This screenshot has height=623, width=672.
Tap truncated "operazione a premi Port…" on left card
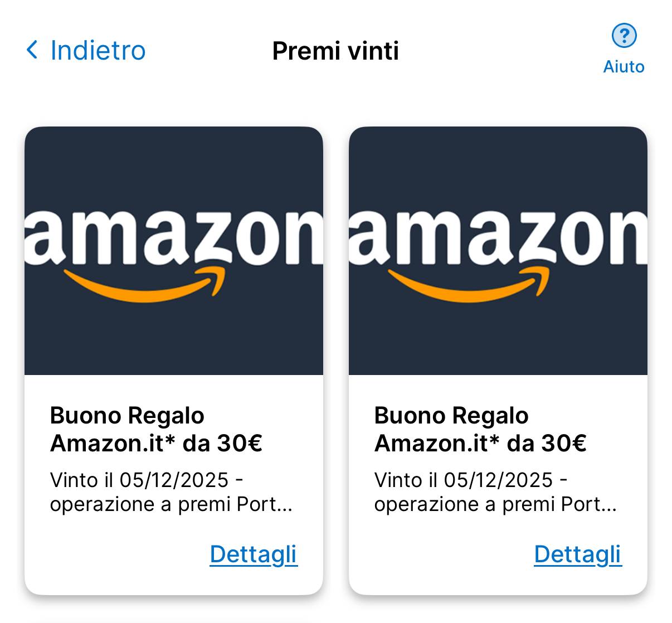pyautogui.click(x=171, y=504)
